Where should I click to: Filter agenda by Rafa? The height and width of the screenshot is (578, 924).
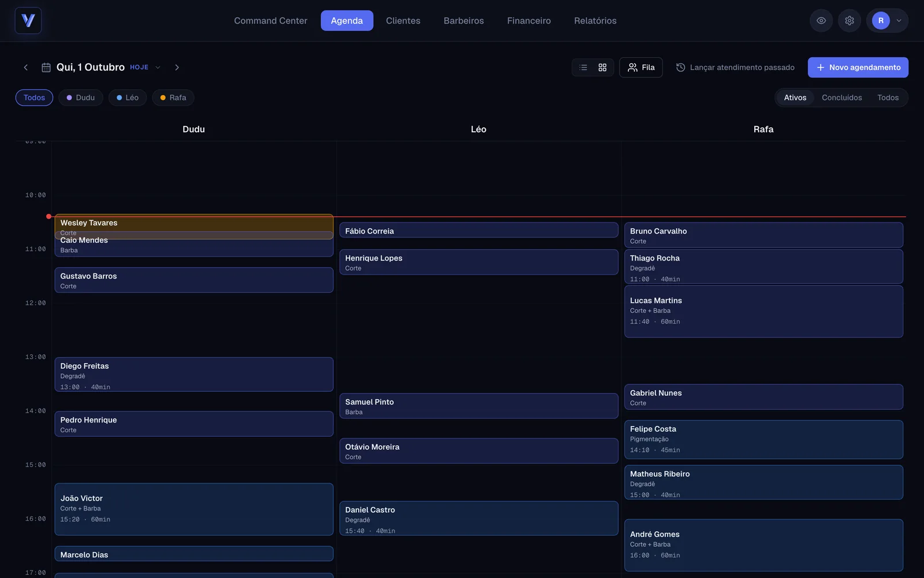(173, 98)
